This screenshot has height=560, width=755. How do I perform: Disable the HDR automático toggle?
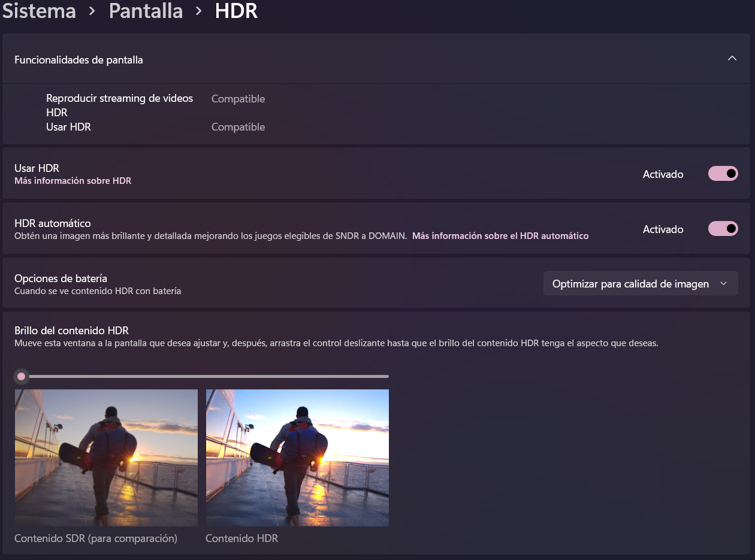click(x=723, y=229)
